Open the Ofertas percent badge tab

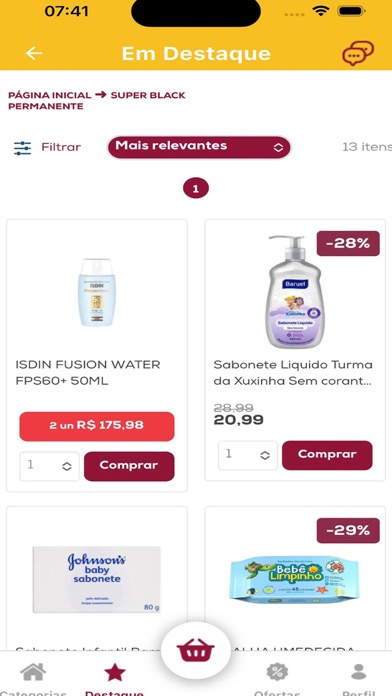click(x=277, y=672)
